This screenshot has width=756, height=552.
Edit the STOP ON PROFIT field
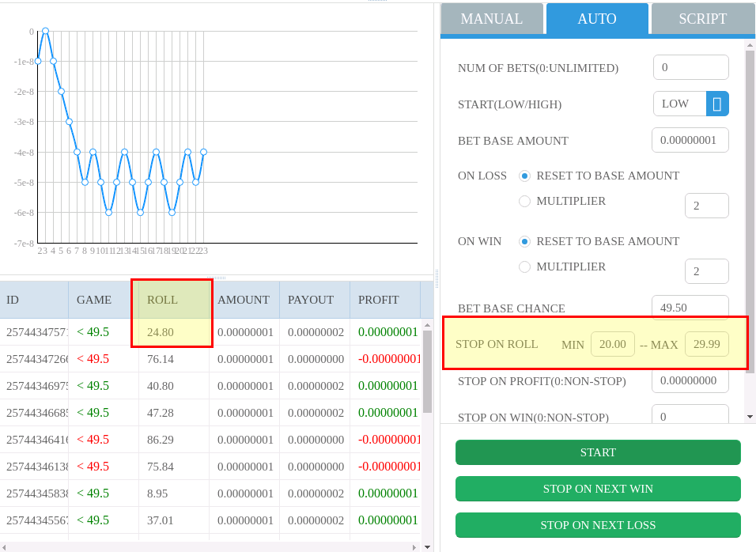(690, 381)
